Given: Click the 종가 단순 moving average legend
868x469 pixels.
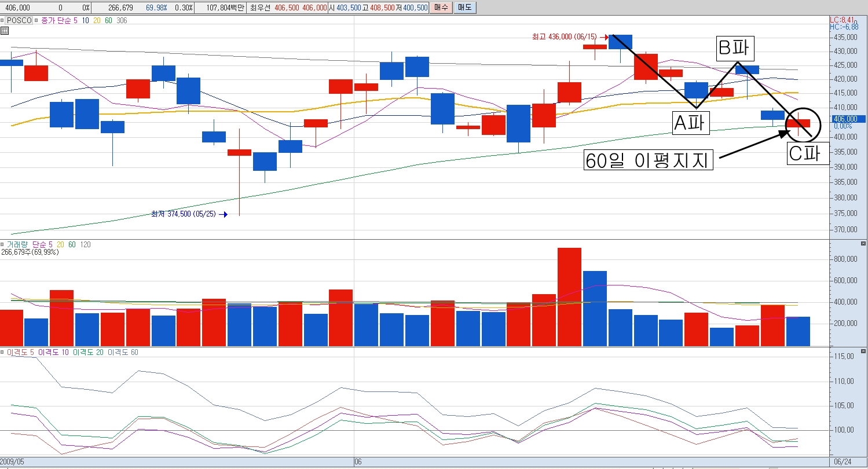Looking at the screenshot, I should (56, 20).
